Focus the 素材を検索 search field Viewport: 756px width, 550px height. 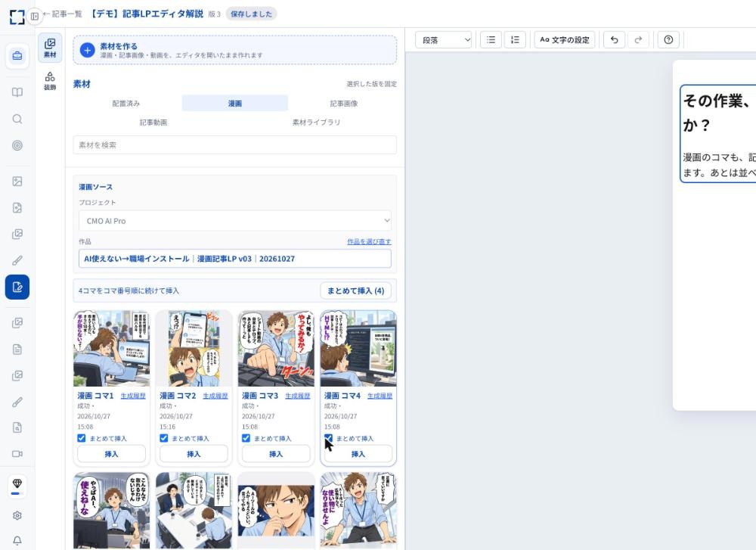[235, 144]
